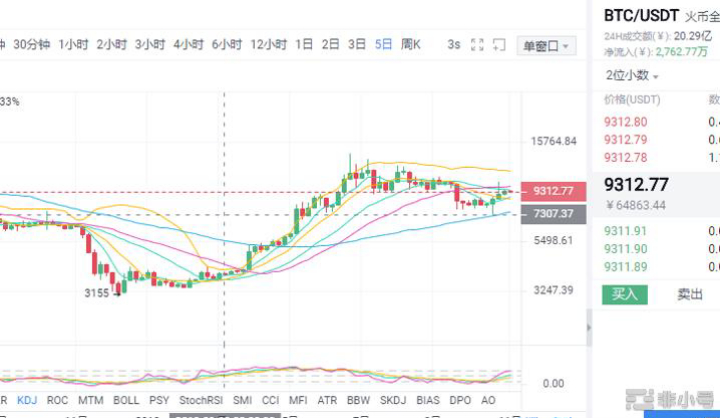Screen dimensions: 720x418
Task: Select the 12小时 timeframe
Action: [x=268, y=45]
